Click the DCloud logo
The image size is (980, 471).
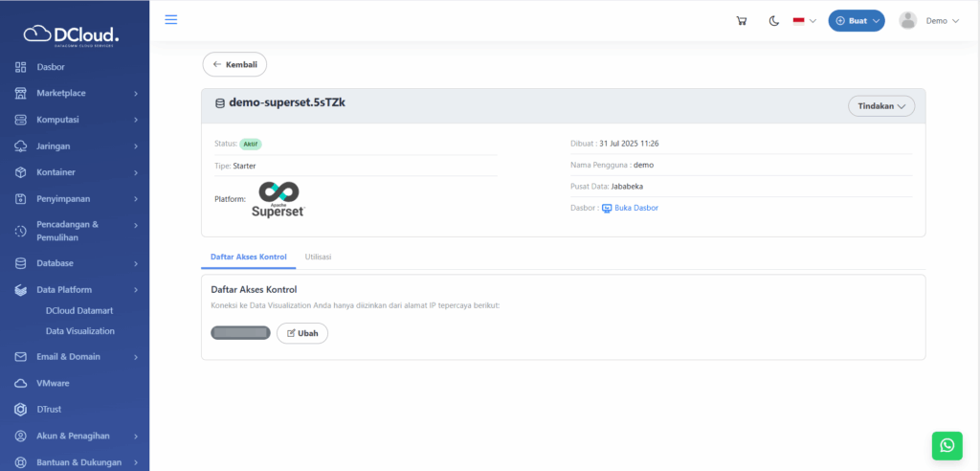coord(74,34)
